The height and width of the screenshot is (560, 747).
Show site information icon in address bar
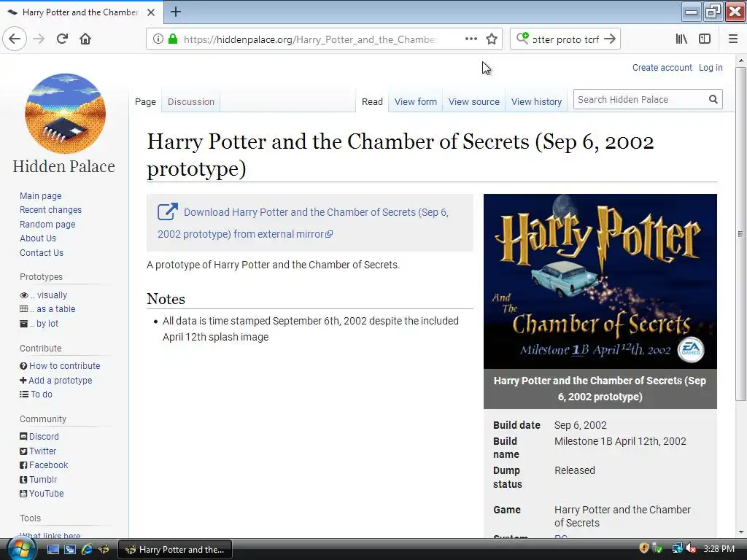pyautogui.click(x=158, y=39)
